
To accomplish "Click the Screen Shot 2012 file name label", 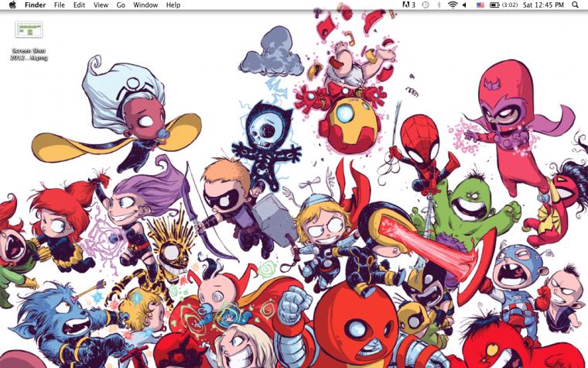I will [29, 54].
